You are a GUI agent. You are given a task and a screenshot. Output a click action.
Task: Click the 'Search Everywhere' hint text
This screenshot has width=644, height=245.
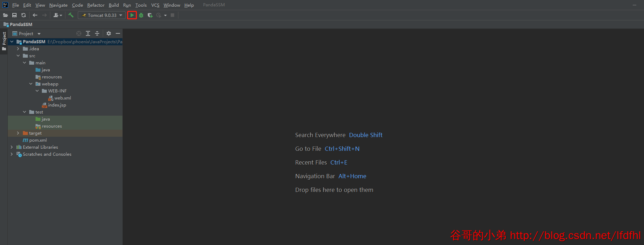[x=320, y=135]
